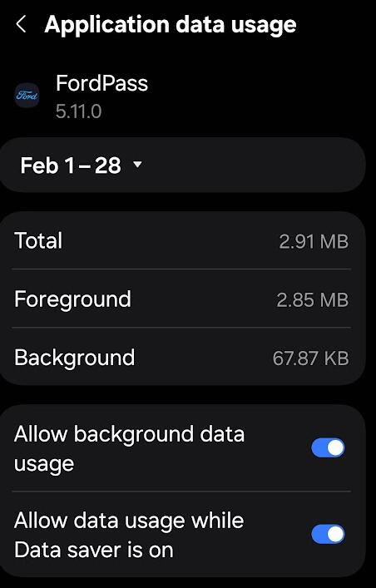Tap the 2.85 MB foreground value
The image size is (376, 588).
point(313,300)
